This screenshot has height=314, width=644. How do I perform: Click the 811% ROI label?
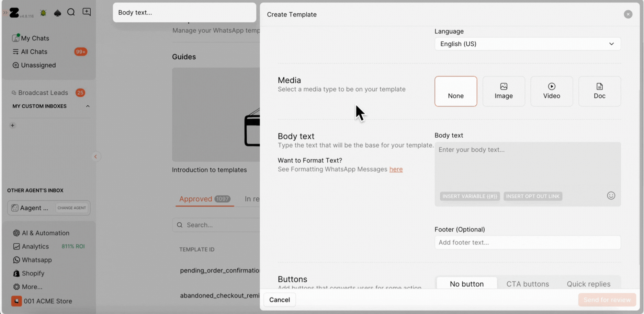click(x=73, y=246)
